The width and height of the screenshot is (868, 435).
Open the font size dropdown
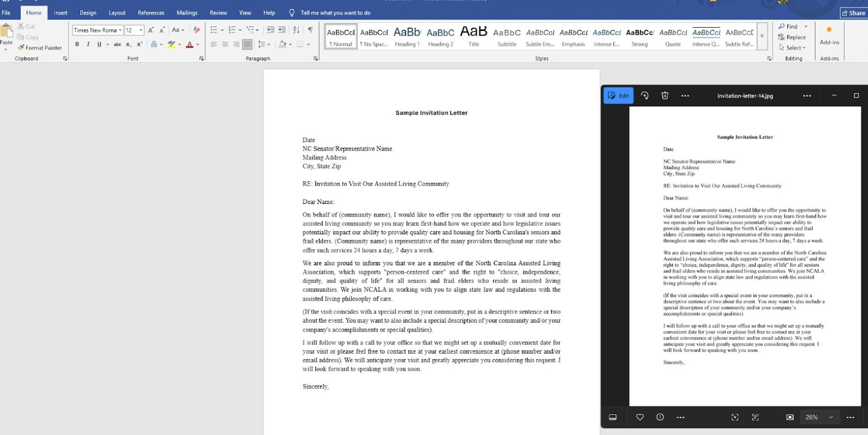141,30
